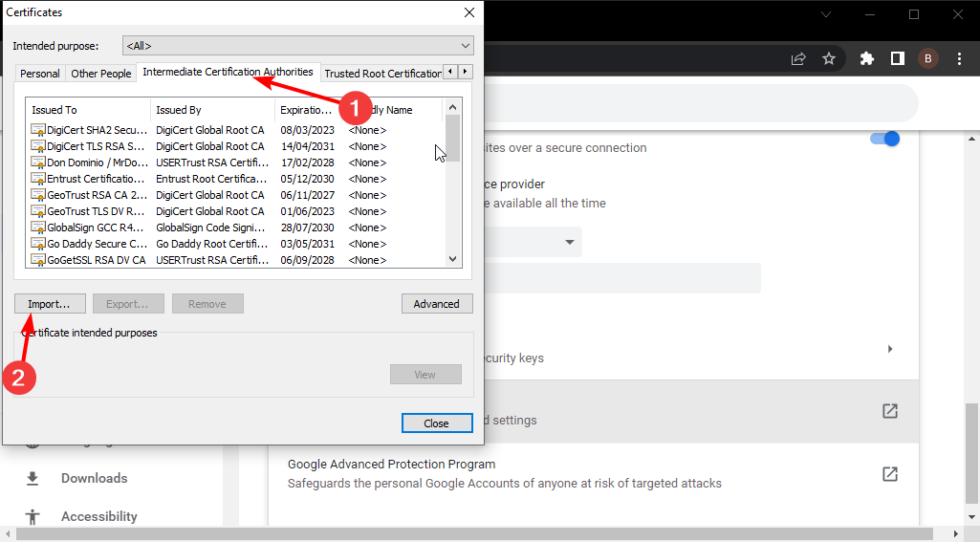980x542 pixels.
Task: Click the certificate list scrollbar thumb
Action: point(453,139)
